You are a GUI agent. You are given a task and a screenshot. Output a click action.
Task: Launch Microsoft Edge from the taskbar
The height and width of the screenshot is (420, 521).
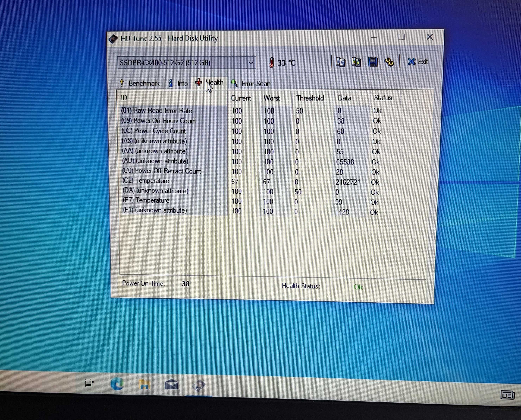pyautogui.click(x=117, y=384)
